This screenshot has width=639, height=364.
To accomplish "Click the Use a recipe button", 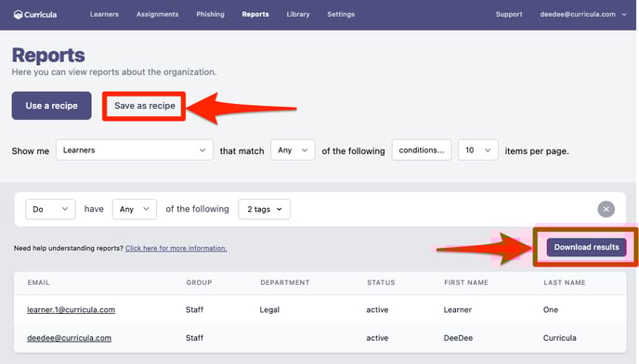I will (x=51, y=106).
